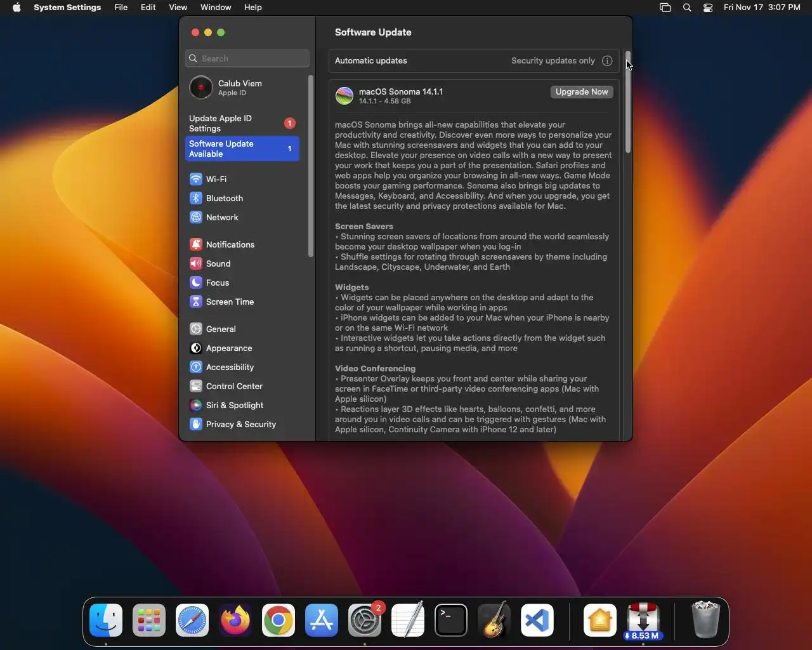Launch Firefox from the Dock
Screen dimensions: 812x650
[235, 620]
